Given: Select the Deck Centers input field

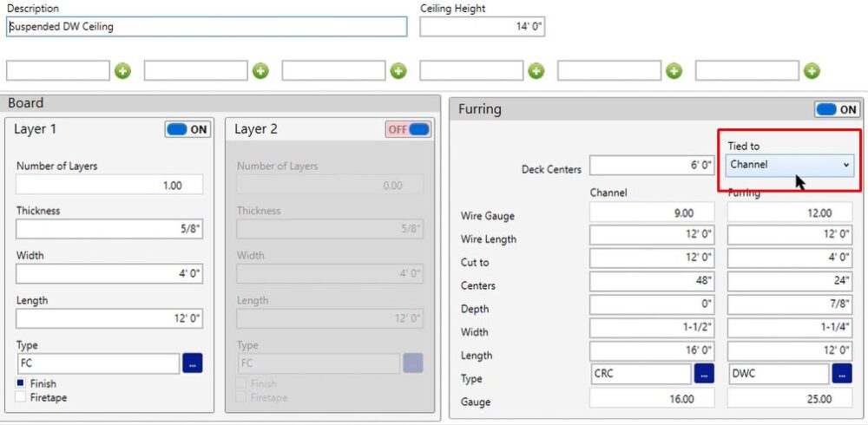Looking at the screenshot, I should (x=652, y=166).
